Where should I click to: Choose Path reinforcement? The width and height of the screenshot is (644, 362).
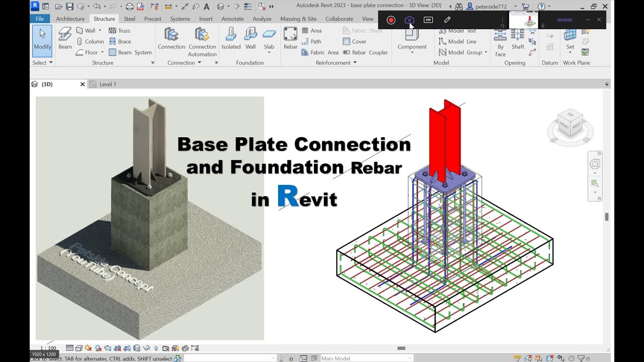pyautogui.click(x=311, y=42)
